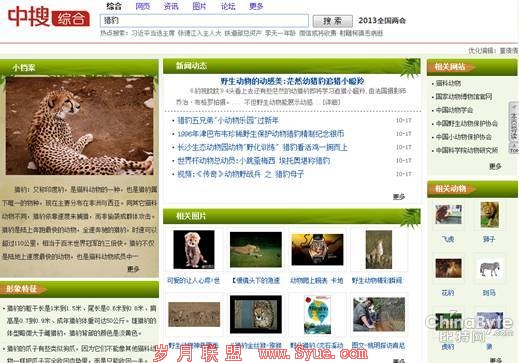The width and height of the screenshot is (519, 363).
Task: Open news item 长沙生态动物园动物 野化训练
Action: (x=262, y=147)
